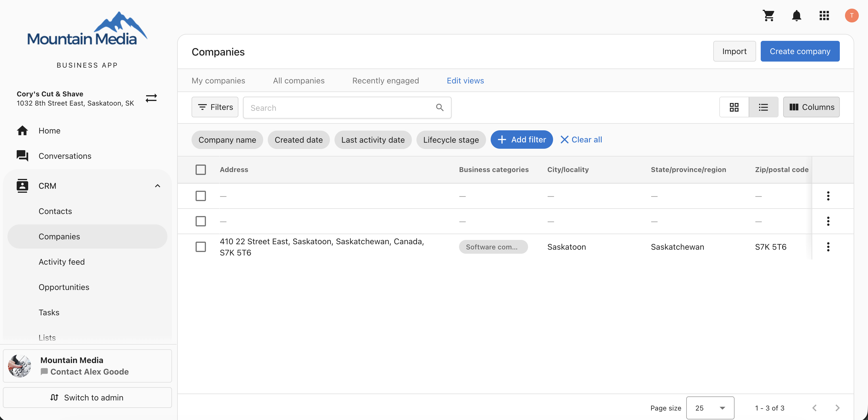Click Zip/postal code column header

(781, 169)
